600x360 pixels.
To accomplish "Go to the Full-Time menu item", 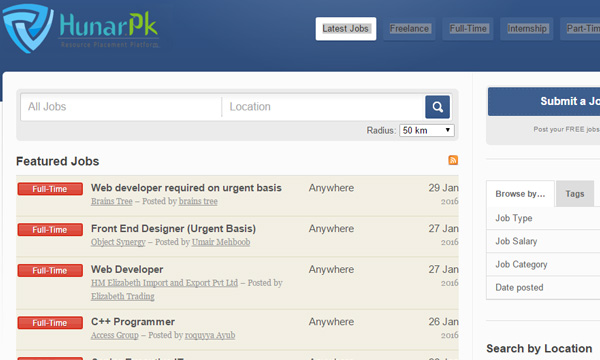I will pyautogui.click(x=468, y=29).
